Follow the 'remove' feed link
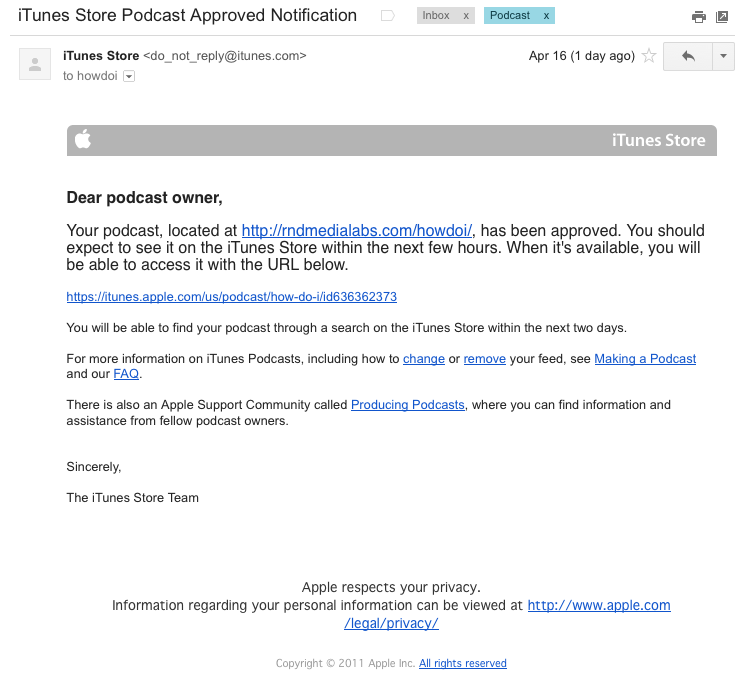This screenshot has height=692, width=744. [484, 359]
